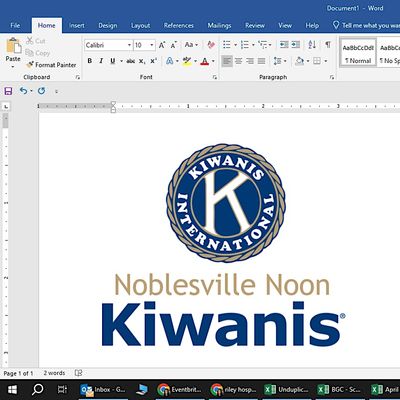The image size is (400, 400).
Task: Redo last action
Action: tap(41, 91)
